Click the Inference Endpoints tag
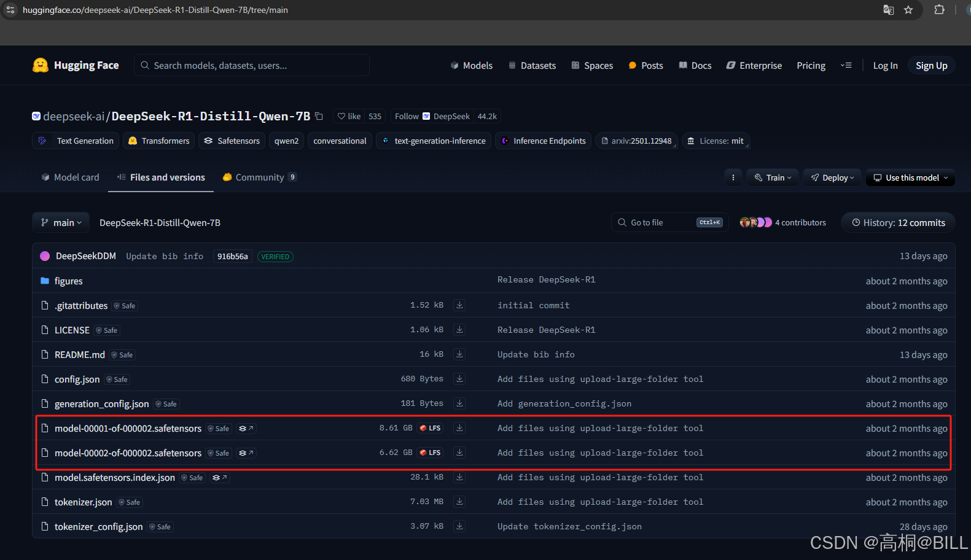971x560 pixels. coord(544,141)
